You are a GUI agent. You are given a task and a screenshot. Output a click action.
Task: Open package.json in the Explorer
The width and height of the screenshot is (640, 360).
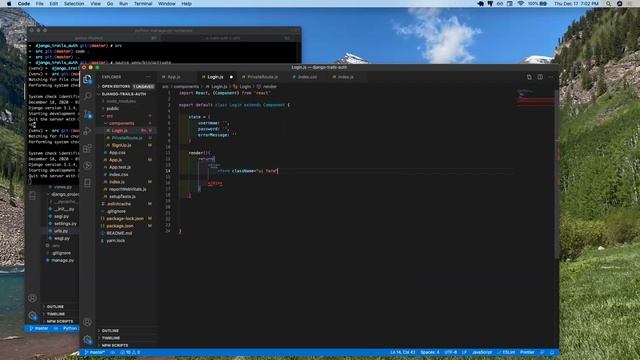(x=120, y=226)
